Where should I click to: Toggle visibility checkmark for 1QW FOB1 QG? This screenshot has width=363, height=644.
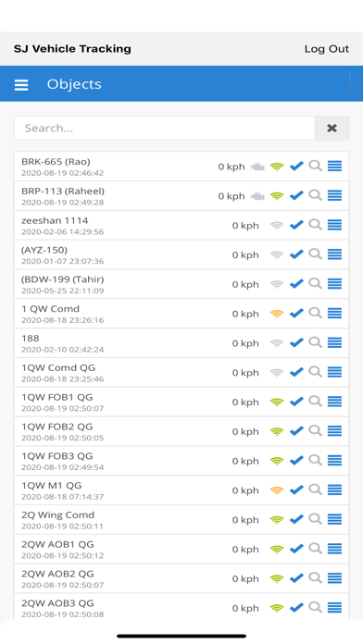tap(296, 402)
